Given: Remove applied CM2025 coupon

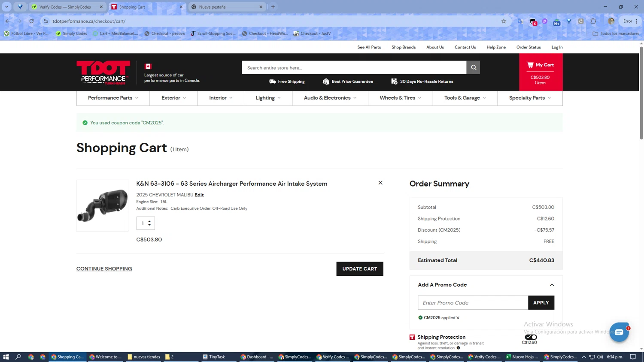Looking at the screenshot, I should [x=458, y=318].
